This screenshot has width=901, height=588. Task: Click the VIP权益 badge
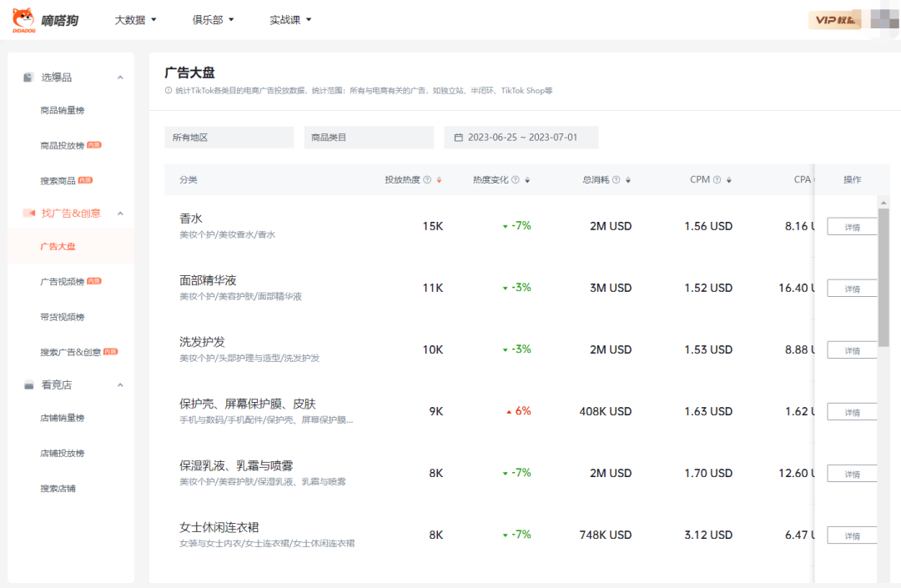(834, 20)
